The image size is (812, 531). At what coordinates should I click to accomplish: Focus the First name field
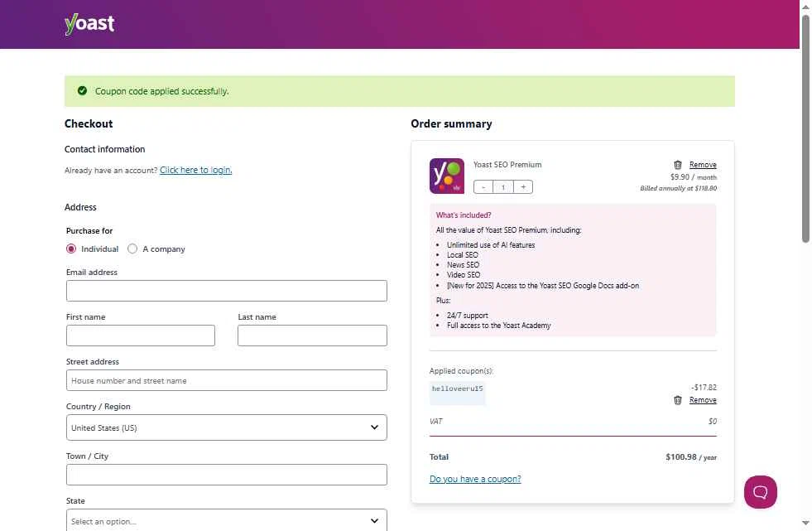pos(141,335)
